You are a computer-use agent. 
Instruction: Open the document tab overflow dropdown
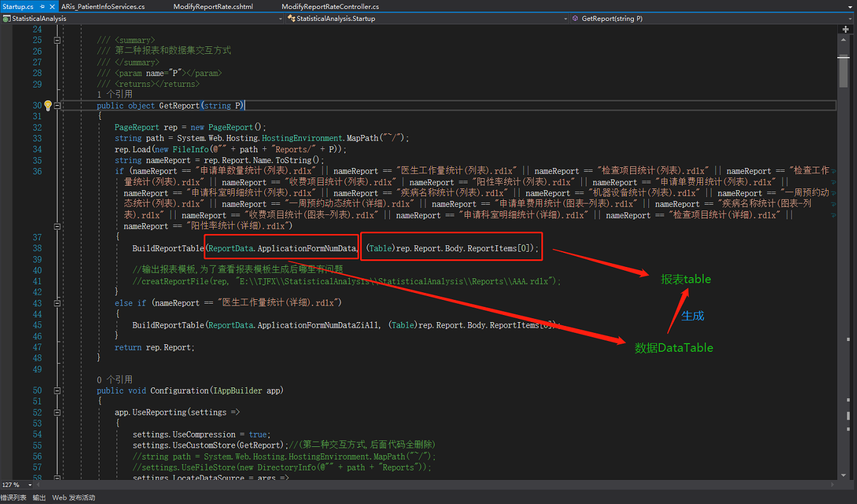[x=850, y=6]
